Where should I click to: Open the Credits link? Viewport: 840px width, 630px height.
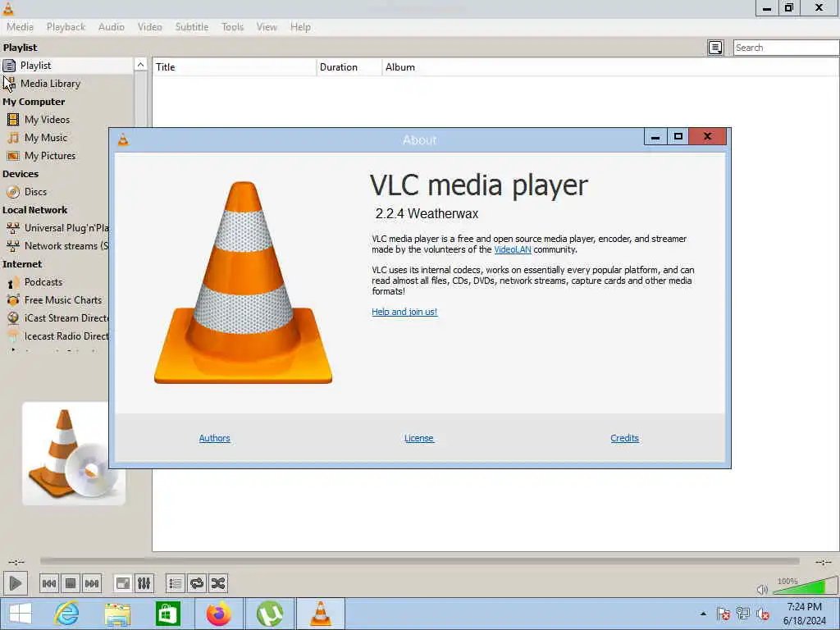point(624,438)
